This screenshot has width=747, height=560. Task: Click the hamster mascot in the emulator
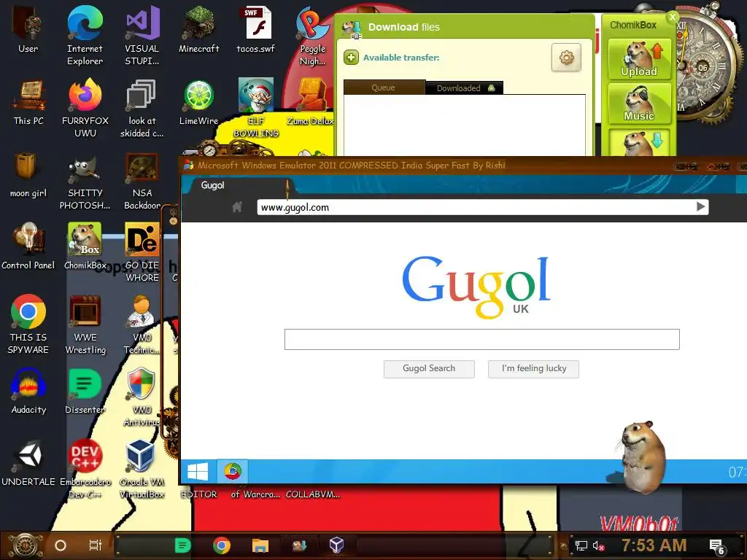[642, 456]
